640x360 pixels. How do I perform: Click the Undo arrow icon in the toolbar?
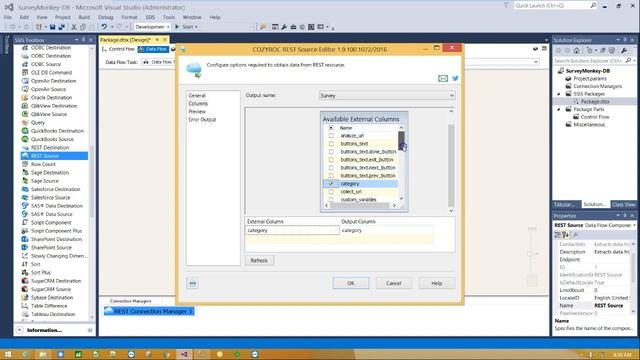104,27
